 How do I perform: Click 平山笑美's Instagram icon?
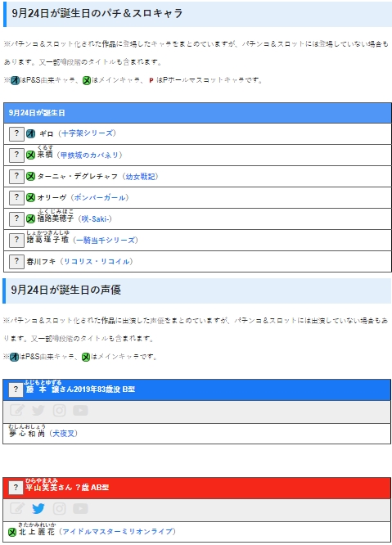60,509
